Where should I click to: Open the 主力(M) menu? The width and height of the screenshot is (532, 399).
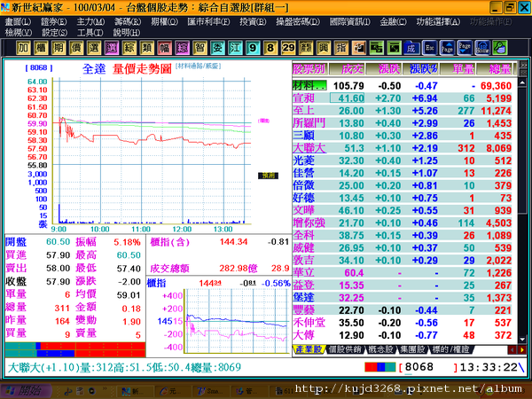[90, 22]
